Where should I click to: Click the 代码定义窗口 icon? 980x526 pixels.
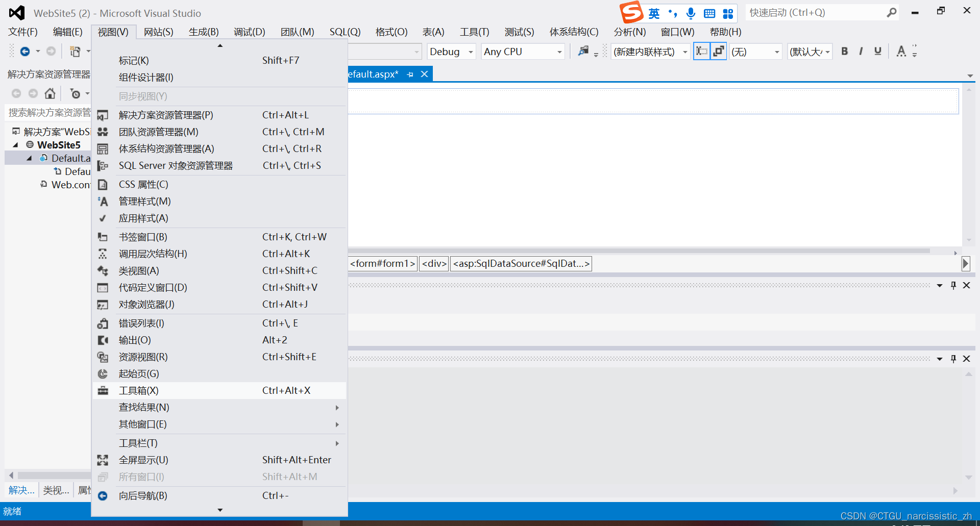click(x=103, y=287)
